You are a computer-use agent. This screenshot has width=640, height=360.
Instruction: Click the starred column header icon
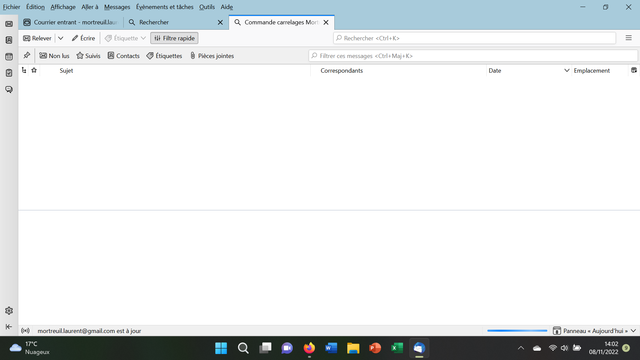34,70
